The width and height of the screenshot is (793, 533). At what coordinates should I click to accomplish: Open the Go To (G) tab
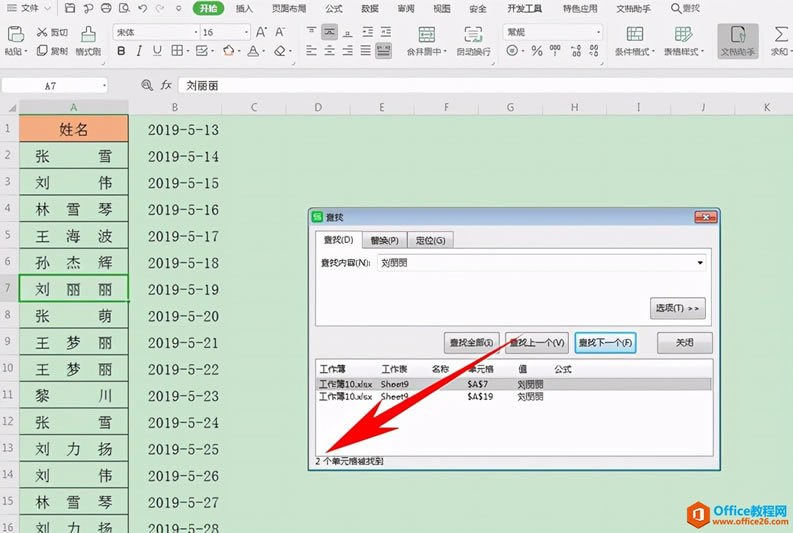click(x=430, y=240)
